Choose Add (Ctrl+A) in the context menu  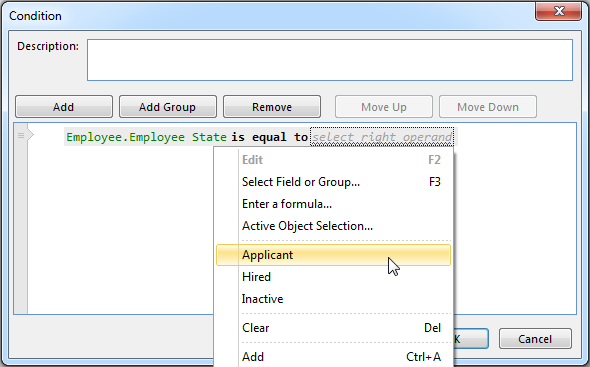(333, 356)
